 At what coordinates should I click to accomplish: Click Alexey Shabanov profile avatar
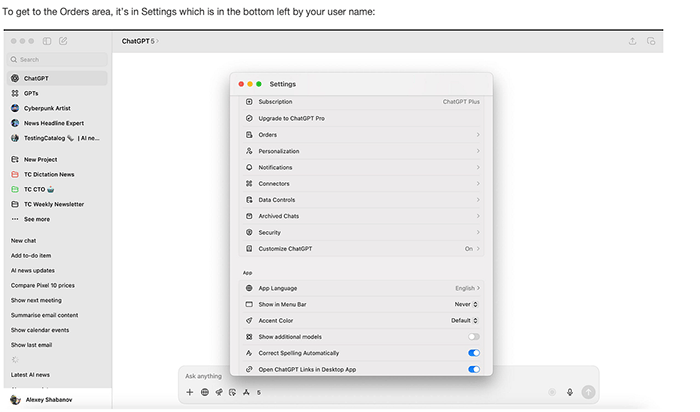coord(16,400)
